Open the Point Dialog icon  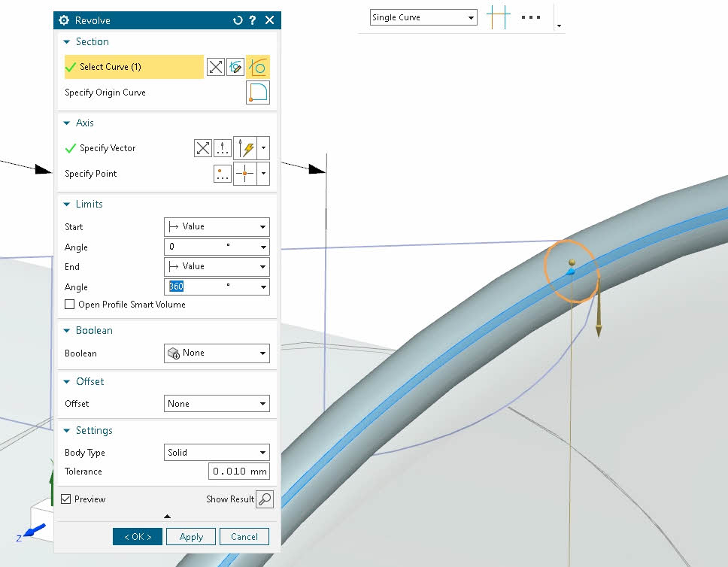coord(223,174)
